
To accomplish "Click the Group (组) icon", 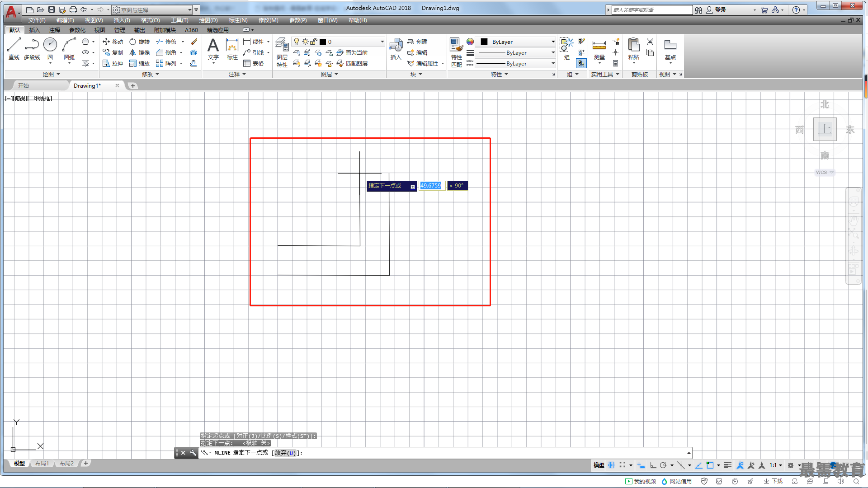I will (566, 49).
